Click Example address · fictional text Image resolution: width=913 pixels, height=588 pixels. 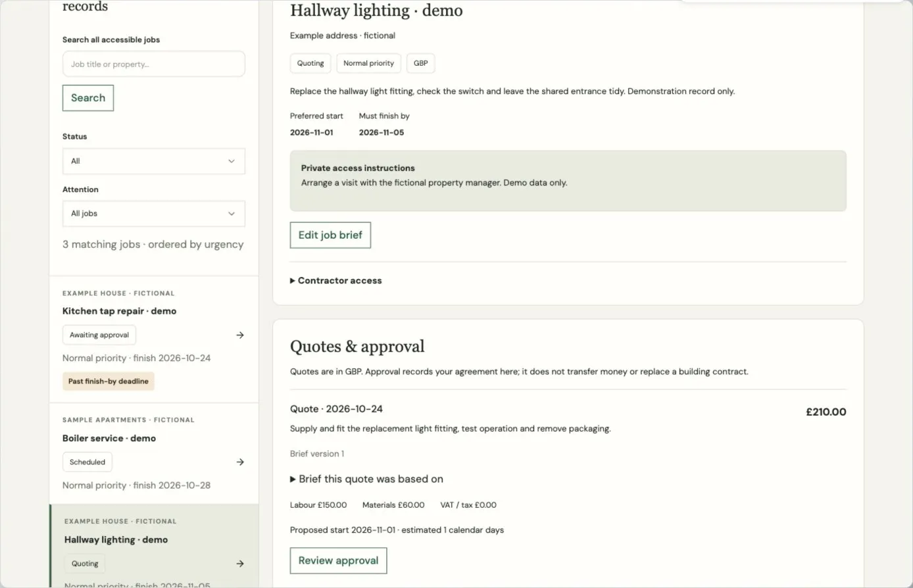[x=343, y=36]
